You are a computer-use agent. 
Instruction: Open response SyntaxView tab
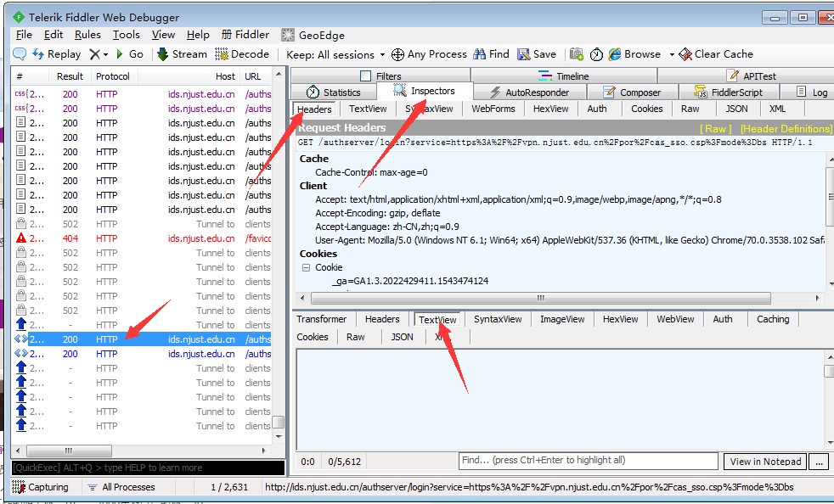click(498, 319)
